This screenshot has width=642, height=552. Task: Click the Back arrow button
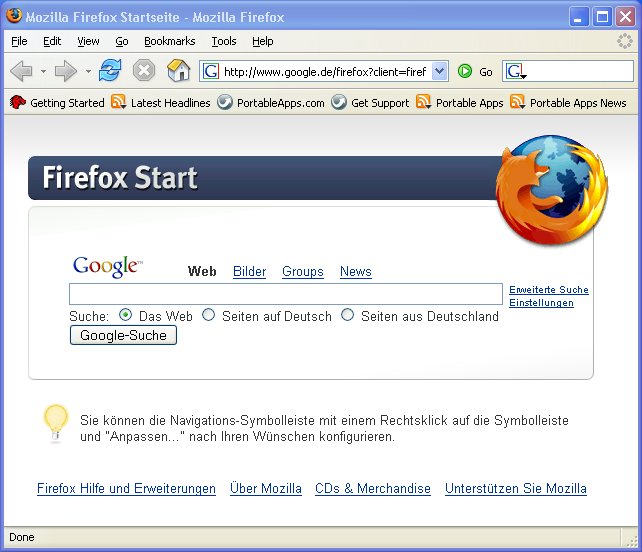coord(21,71)
